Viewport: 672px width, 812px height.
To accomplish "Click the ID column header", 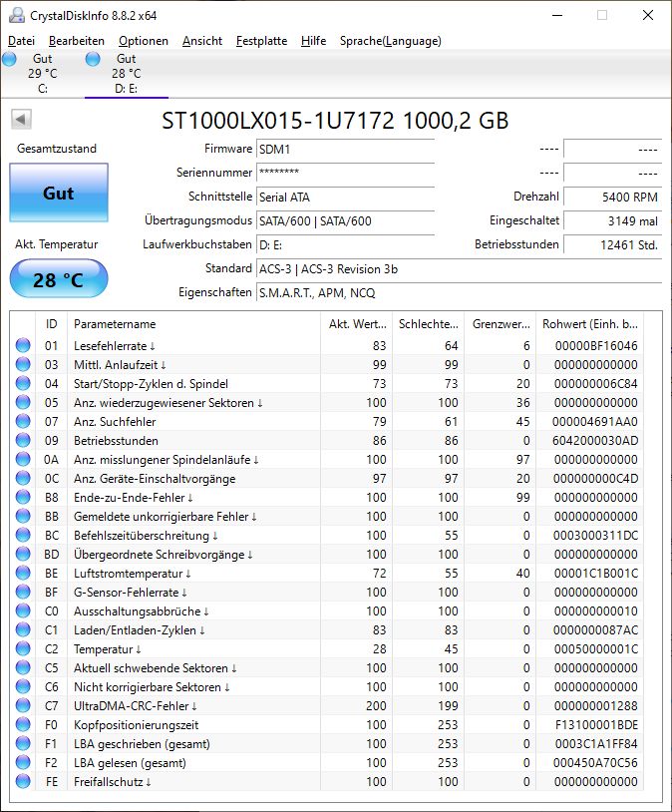I will [x=51, y=324].
